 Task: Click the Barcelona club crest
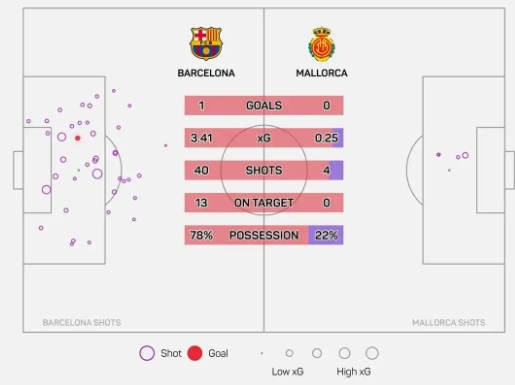tap(206, 43)
